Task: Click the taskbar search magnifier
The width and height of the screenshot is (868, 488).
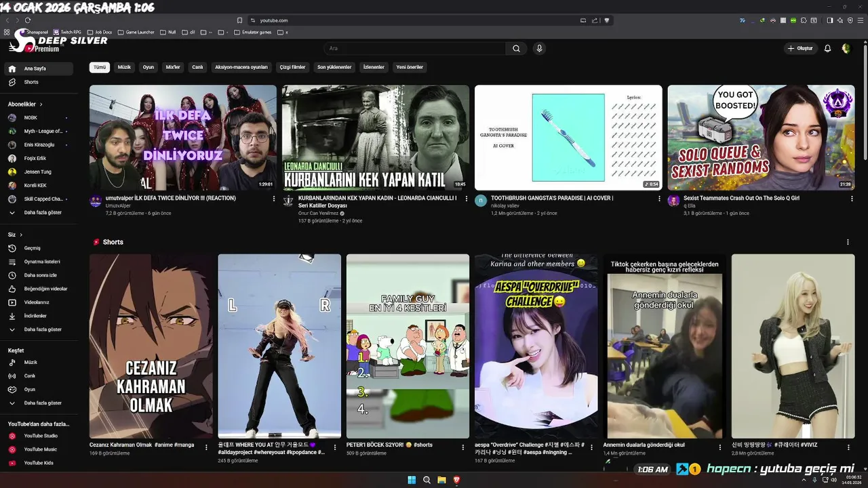Action: [427, 480]
